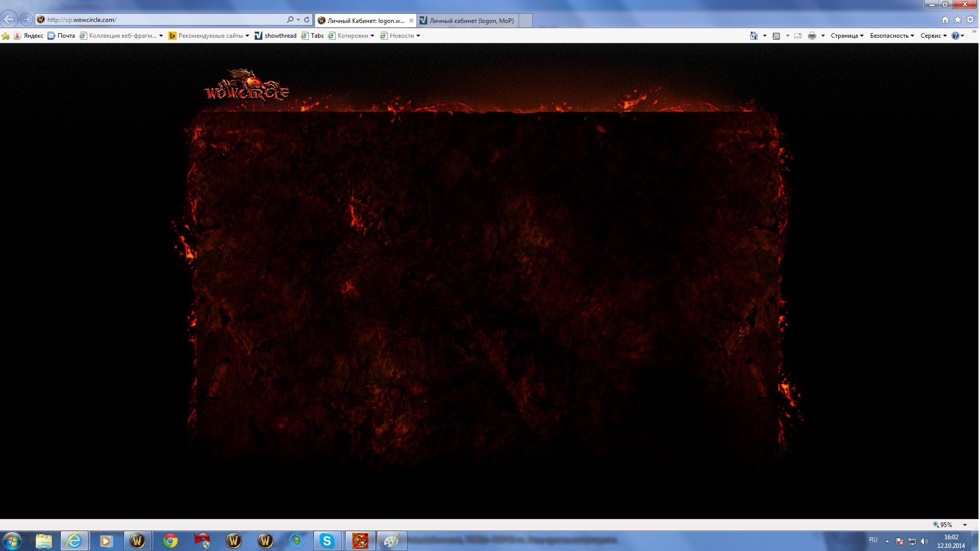This screenshot has width=980, height=551.
Task: Open Skype from the taskbar
Action: (327, 541)
